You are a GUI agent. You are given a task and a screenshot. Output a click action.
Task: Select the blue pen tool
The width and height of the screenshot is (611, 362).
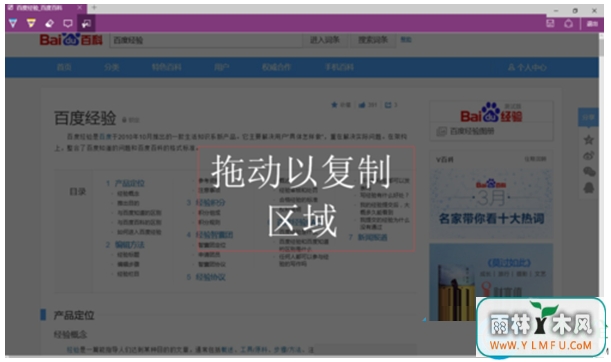[x=13, y=23]
